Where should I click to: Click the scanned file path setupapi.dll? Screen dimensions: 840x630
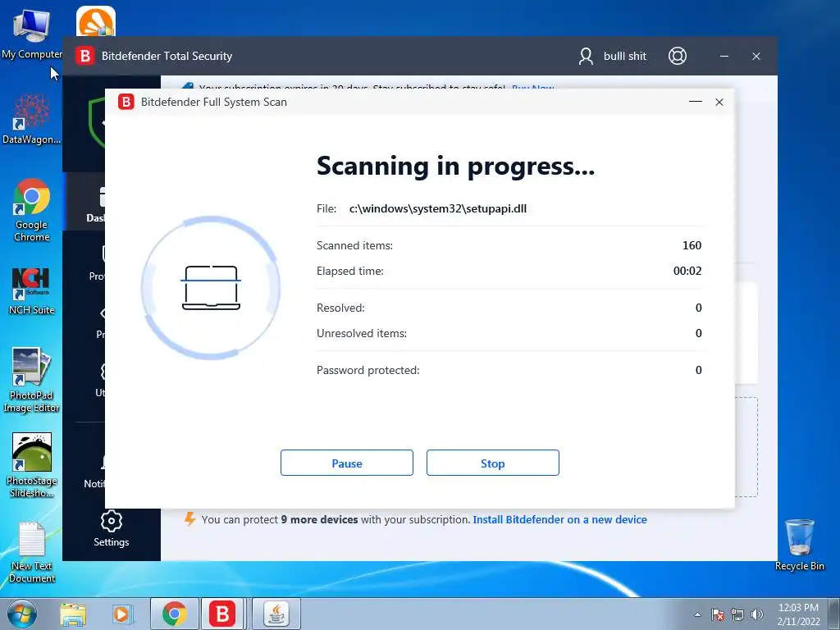[x=438, y=208]
